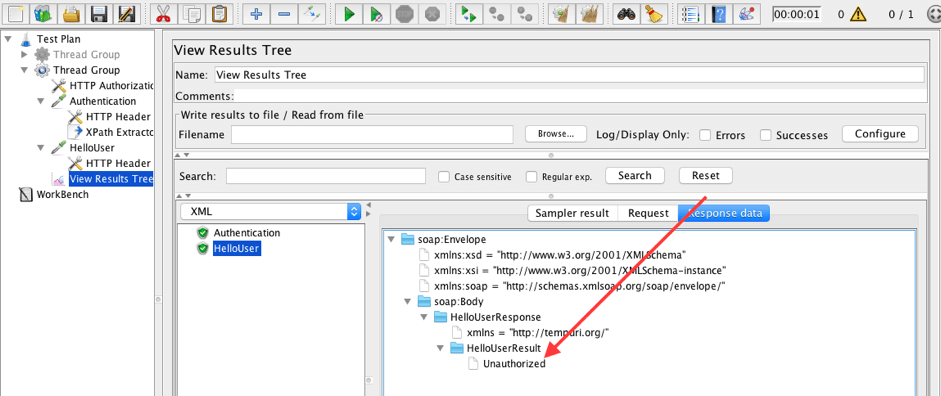Image resolution: width=941 pixels, height=396 pixels.
Task: Enable the Errors only checkbox
Action: [706, 135]
